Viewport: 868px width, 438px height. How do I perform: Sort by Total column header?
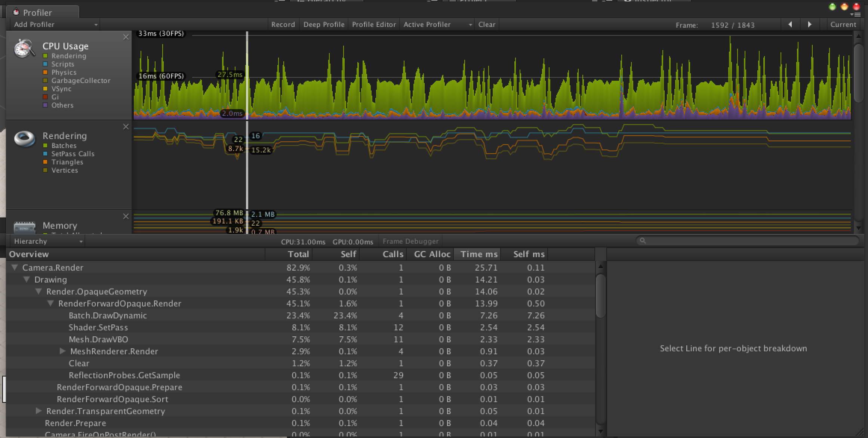[x=289, y=254]
